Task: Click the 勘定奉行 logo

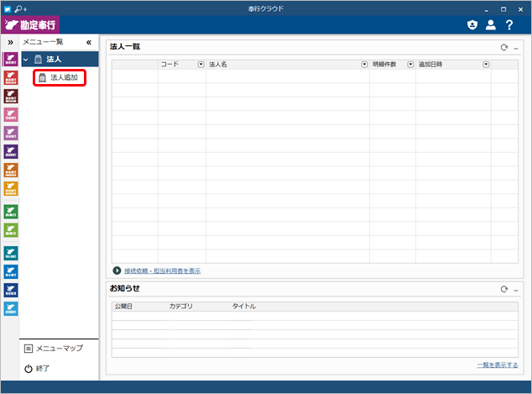Action: pyautogui.click(x=30, y=25)
